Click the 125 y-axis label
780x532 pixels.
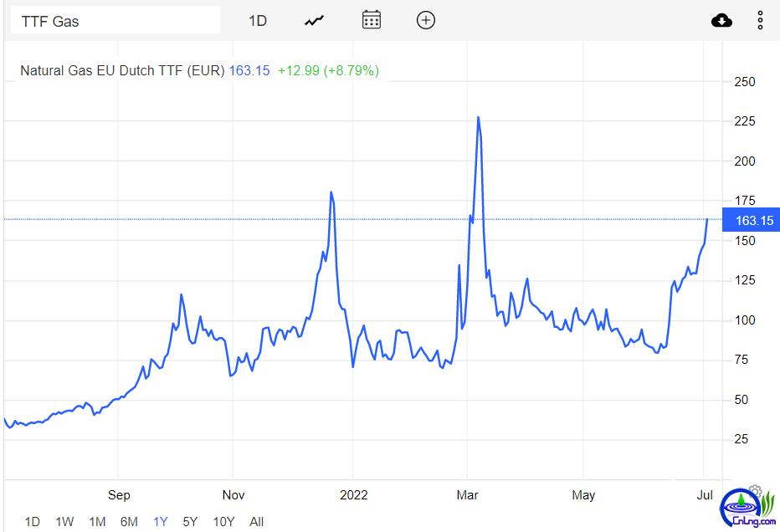click(745, 280)
